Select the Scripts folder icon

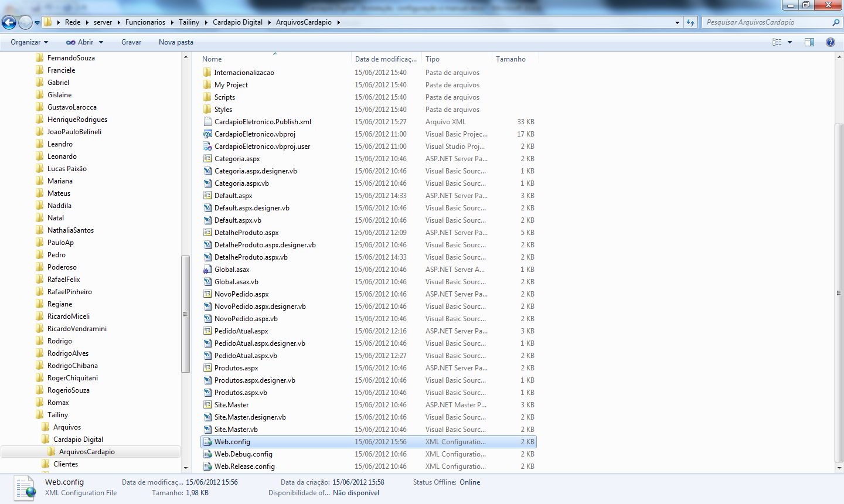(207, 97)
